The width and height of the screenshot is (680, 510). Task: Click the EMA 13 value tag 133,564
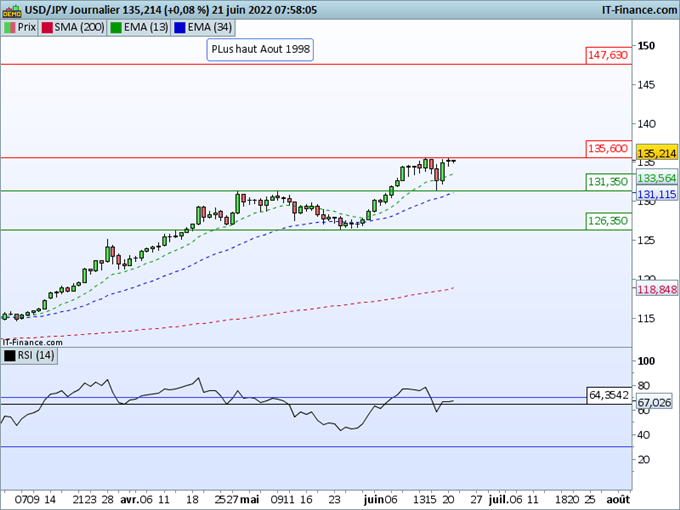pyautogui.click(x=657, y=178)
